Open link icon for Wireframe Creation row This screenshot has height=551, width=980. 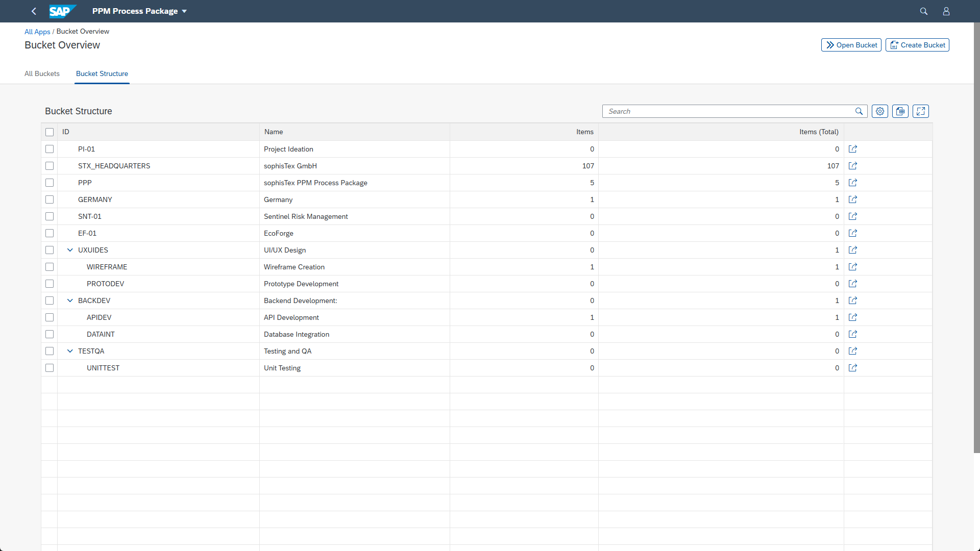(853, 267)
